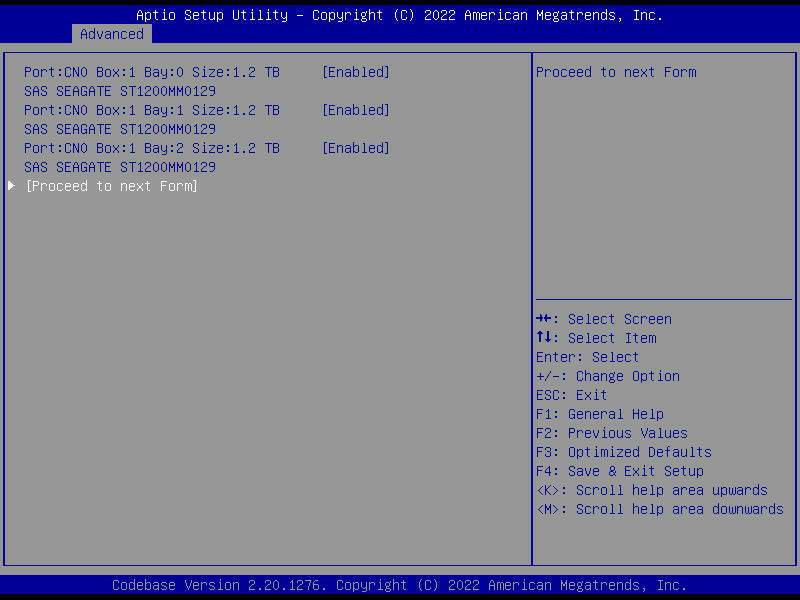Select the Port:CN0 Box:1 Bay:2 drive label
This screenshot has height=600, width=800.
[x=151, y=148]
